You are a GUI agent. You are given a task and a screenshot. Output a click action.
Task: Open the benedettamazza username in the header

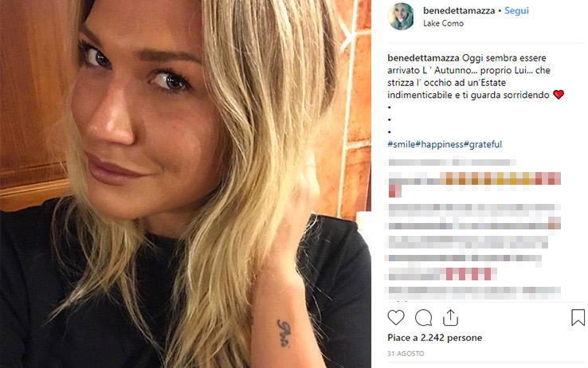(459, 10)
